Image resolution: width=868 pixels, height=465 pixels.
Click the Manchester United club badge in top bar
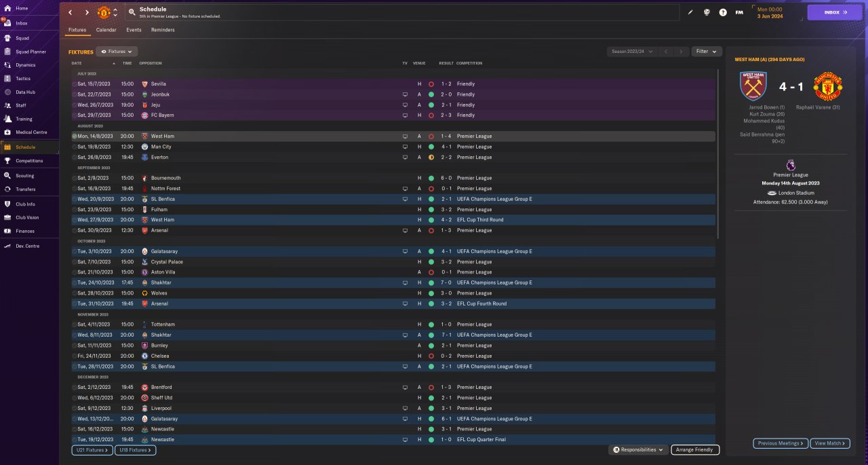click(104, 12)
